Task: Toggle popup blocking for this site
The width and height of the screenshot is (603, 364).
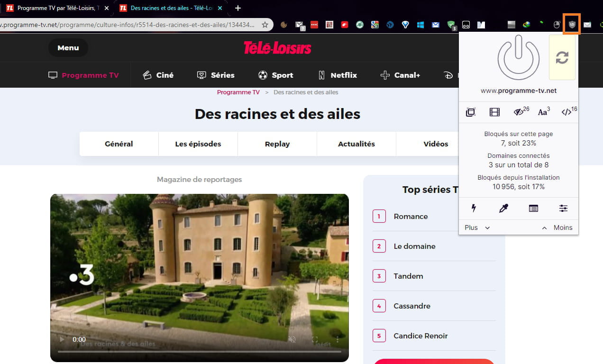Action: 470,112
